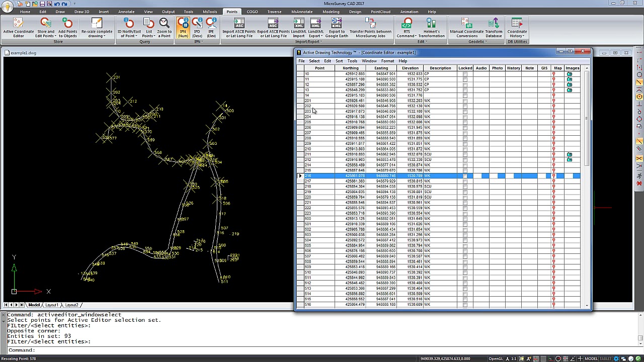Open Coordinate Editor File menu
644x362 pixels.
pyautogui.click(x=301, y=61)
